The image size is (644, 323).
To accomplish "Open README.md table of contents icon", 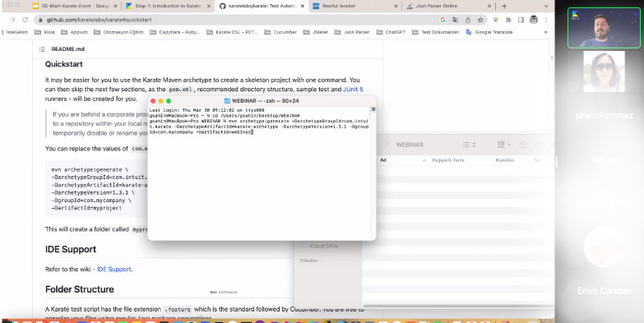I will (42, 48).
